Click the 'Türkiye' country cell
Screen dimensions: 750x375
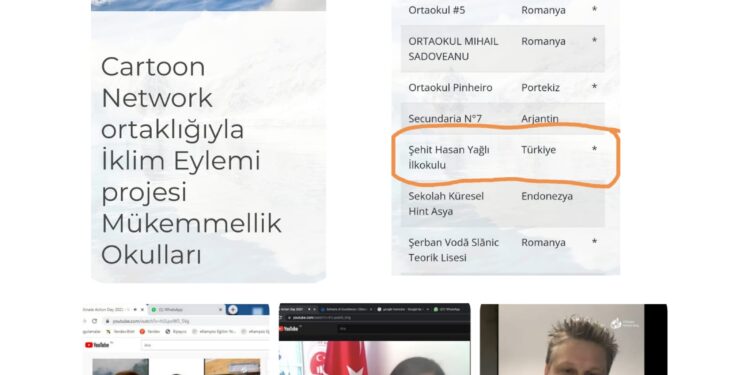click(539, 150)
